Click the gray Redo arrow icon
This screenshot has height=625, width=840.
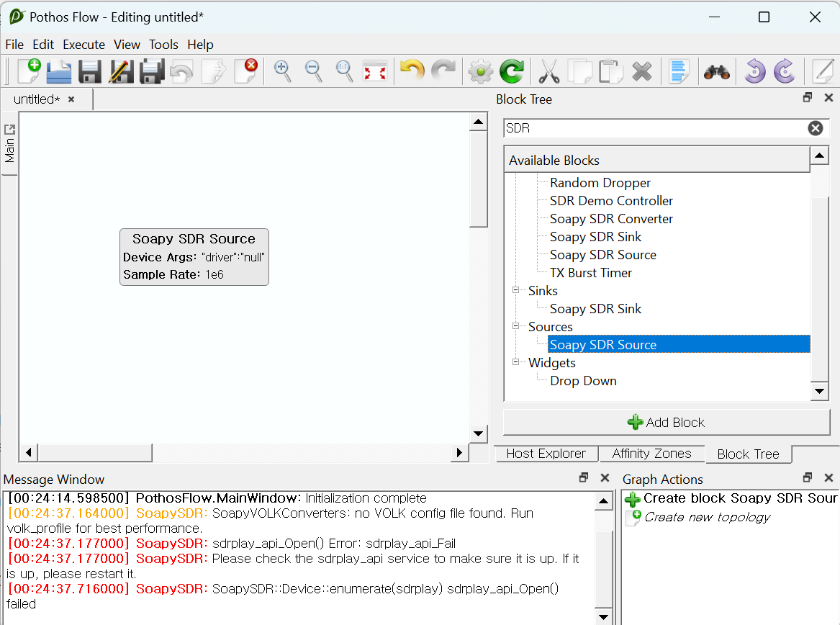(443, 71)
